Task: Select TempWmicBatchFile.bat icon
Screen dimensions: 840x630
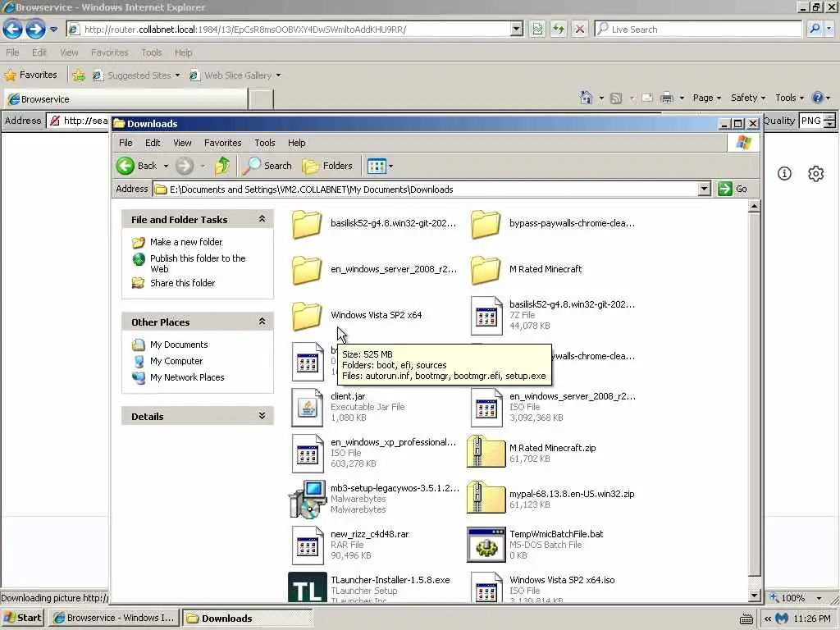Action: (x=486, y=545)
